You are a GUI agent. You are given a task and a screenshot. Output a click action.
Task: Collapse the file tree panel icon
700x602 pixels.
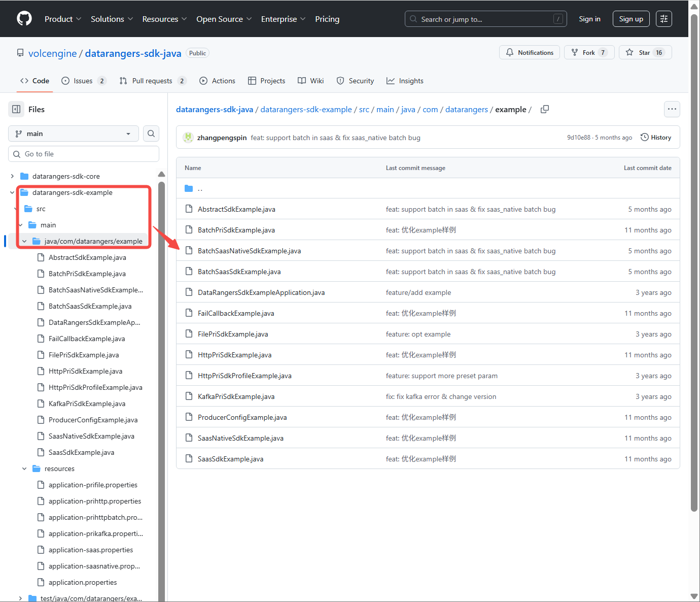16,109
